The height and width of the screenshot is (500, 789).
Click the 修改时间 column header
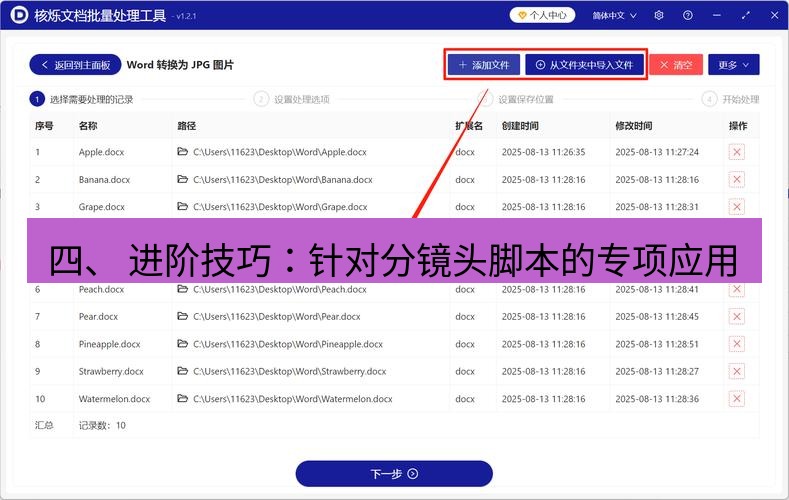[634, 126]
